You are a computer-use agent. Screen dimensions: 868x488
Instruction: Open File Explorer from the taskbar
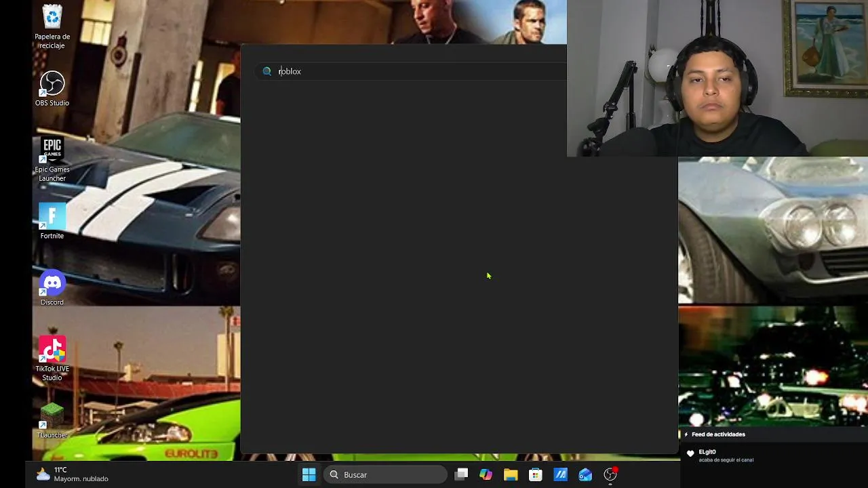coord(511,474)
